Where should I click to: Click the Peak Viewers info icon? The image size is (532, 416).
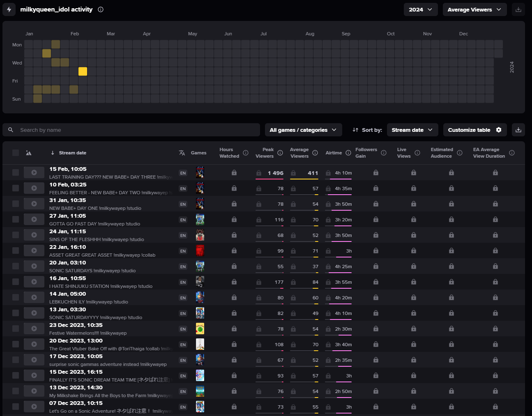point(280,153)
